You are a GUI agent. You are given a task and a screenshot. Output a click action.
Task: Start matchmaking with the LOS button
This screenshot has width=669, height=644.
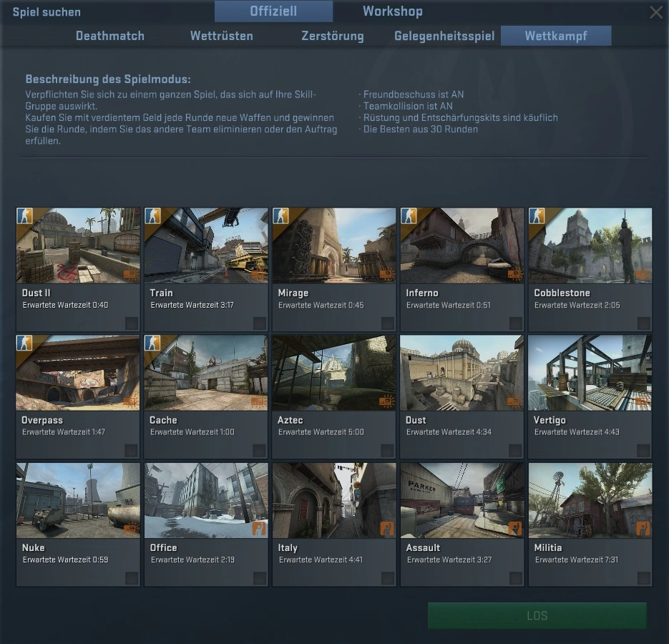tap(537, 615)
